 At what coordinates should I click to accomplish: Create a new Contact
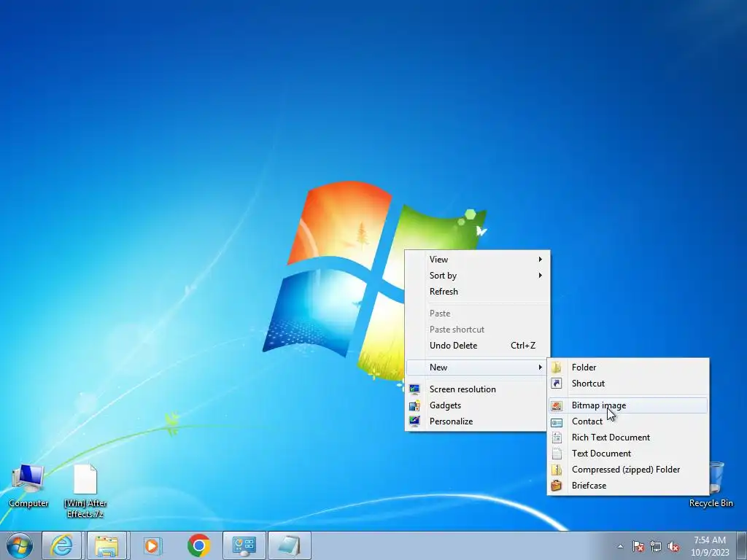click(x=628, y=421)
